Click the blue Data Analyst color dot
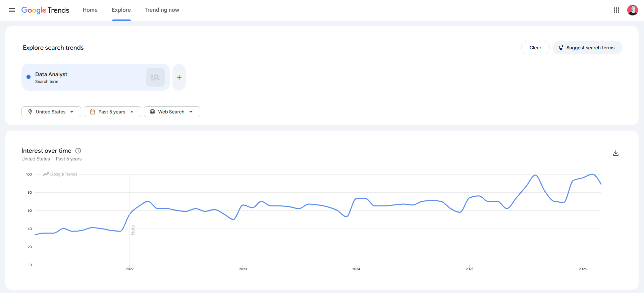This screenshot has height=293, width=644. [x=29, y=77]
